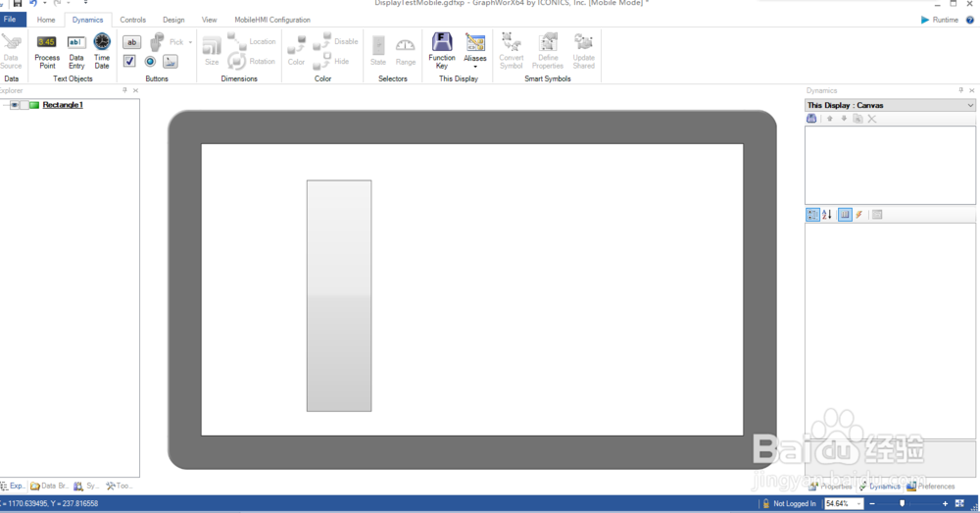
Task: Toggle categorized view in the Dynamics panel
Action: point(812,215)
